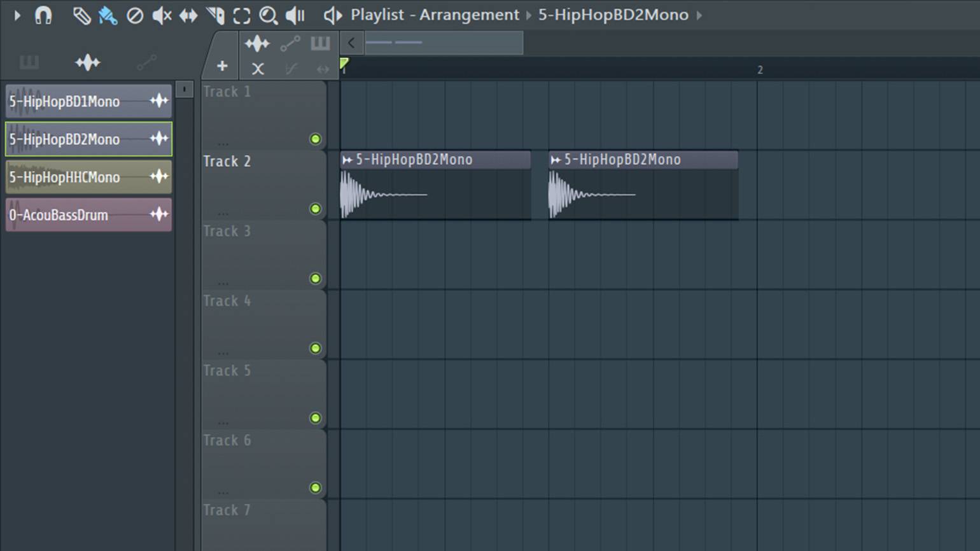Select the 5-HipHopBD2Mono clip in picker
The width and height of the screenshot is (980, 551).
pos(88,139)
